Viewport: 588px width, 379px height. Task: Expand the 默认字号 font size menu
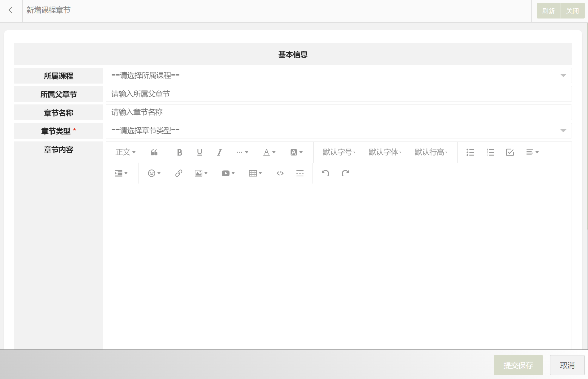point(339,152)
